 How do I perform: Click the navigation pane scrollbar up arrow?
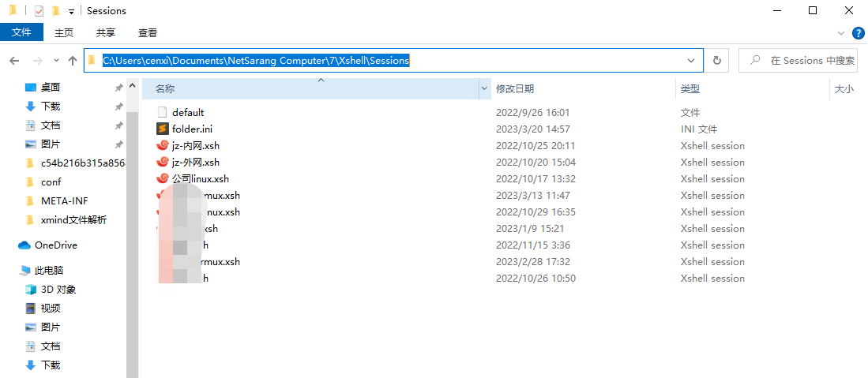click(132, 86)
